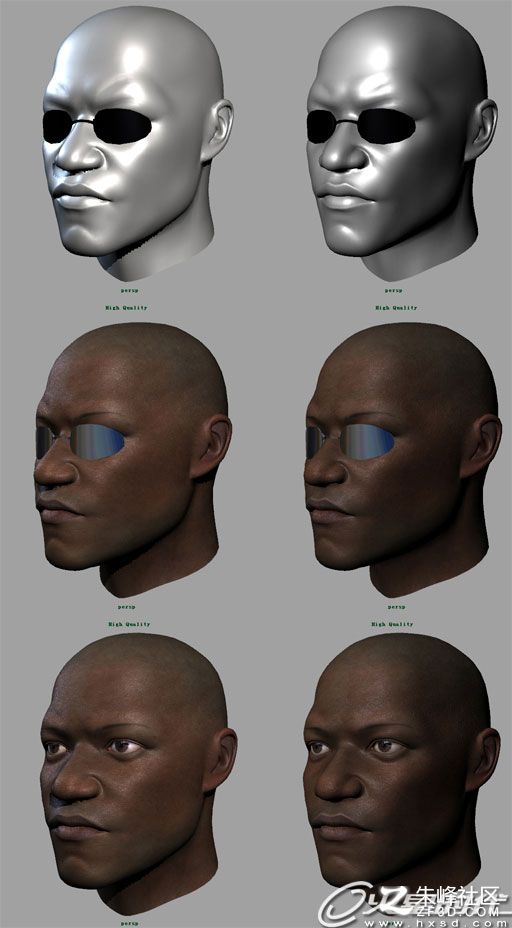Select persp label under middle-right textured head
The height and width of the screenshot is (928, 512).
pyautogui.click(x=397, y=607)
